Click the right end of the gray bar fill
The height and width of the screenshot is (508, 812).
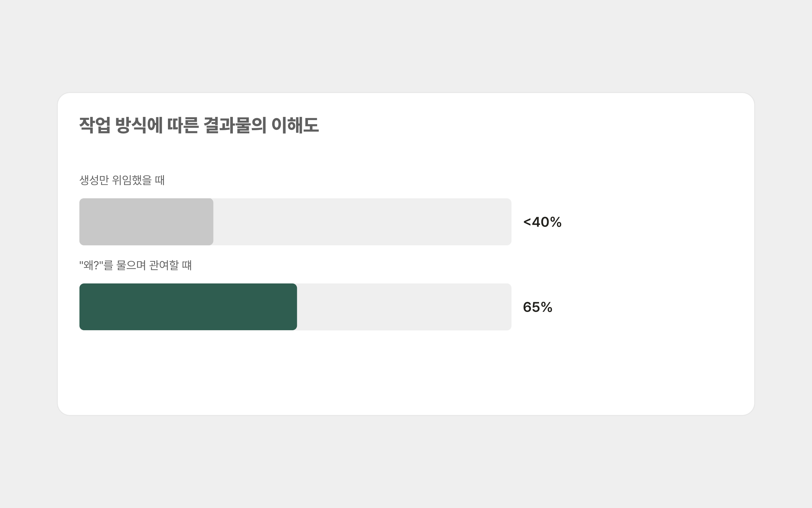coord(212,222)
